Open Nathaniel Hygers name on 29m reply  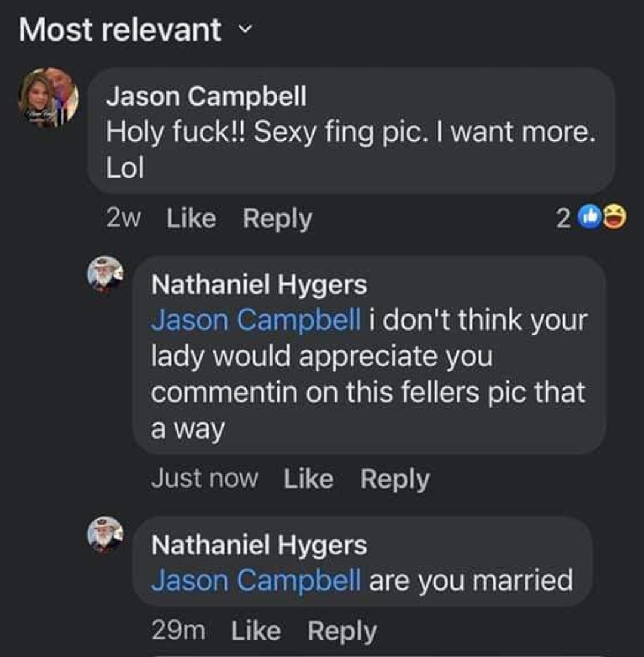click(x=259, y=545)
